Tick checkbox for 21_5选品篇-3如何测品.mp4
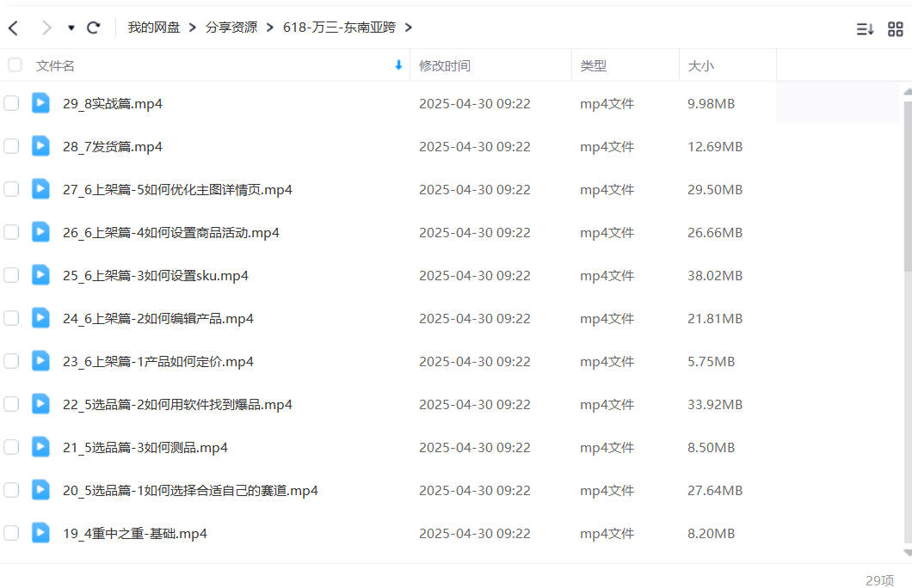 tap(11, 447)
